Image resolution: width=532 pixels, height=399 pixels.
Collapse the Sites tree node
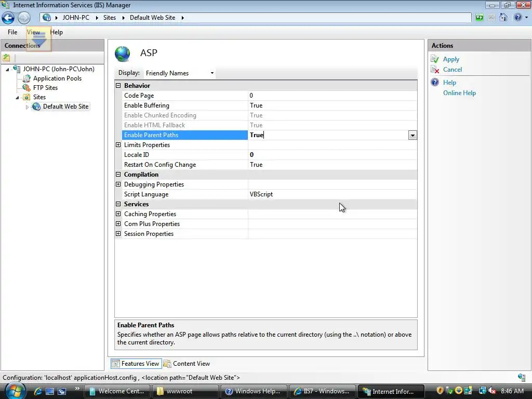click(17, 98)
